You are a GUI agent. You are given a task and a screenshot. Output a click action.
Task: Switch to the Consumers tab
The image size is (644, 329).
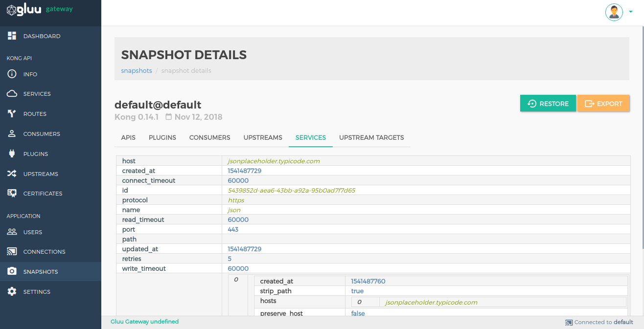(x=209, y=137)
